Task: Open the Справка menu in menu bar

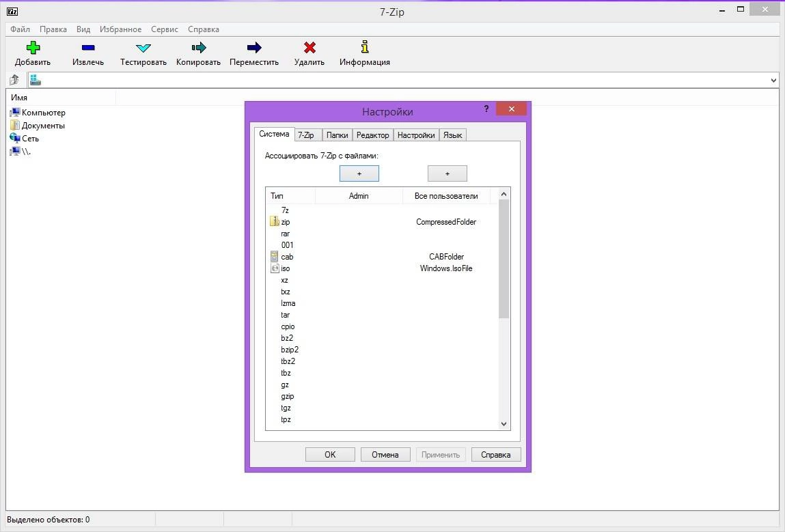Action: click(x=204, y=29)
